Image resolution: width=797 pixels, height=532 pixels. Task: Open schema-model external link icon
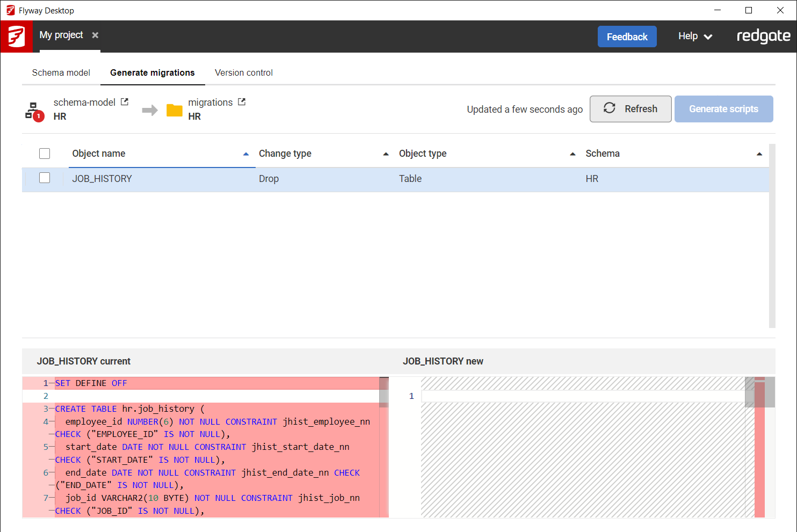click(x=125, y=102)
